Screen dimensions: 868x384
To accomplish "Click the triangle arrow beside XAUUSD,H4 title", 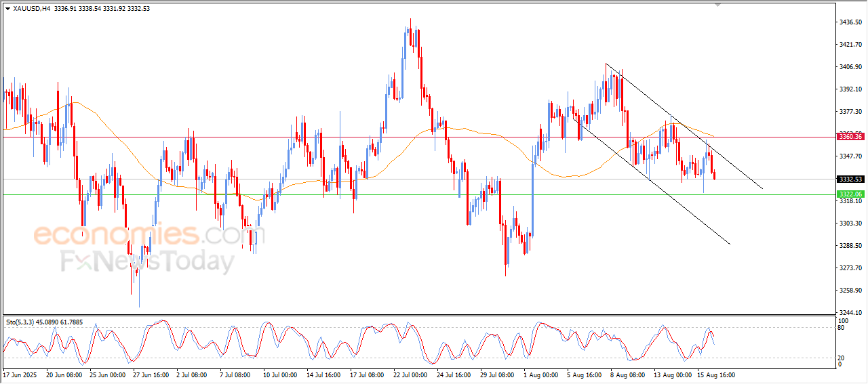I will click(7, 9).
